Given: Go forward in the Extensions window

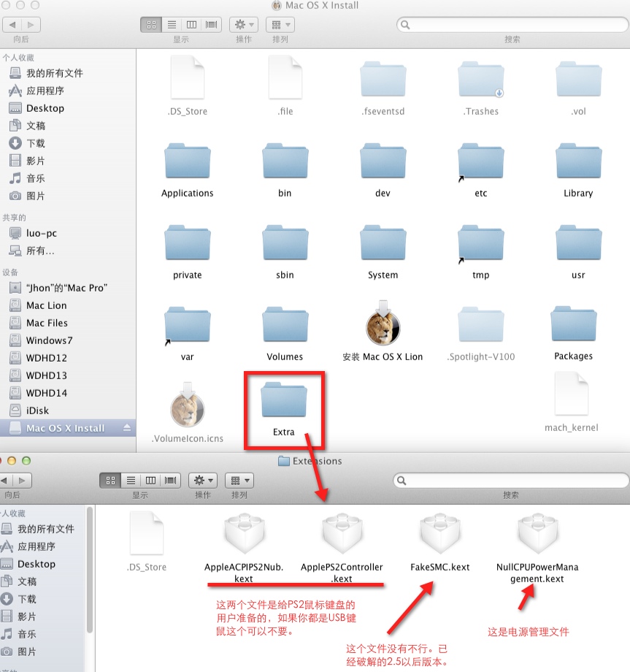Looking at the screenshot, I should [x=23, y=481].
